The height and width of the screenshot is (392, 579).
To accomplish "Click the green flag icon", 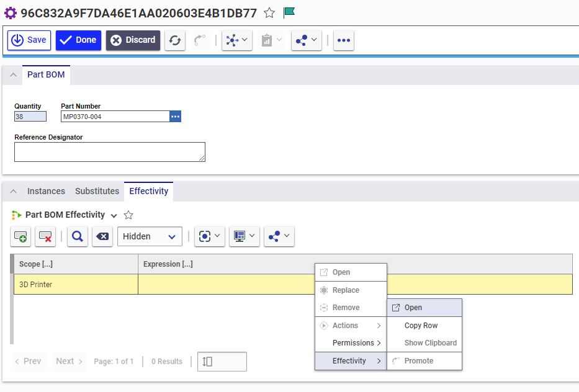I will [x=289, y=12].
